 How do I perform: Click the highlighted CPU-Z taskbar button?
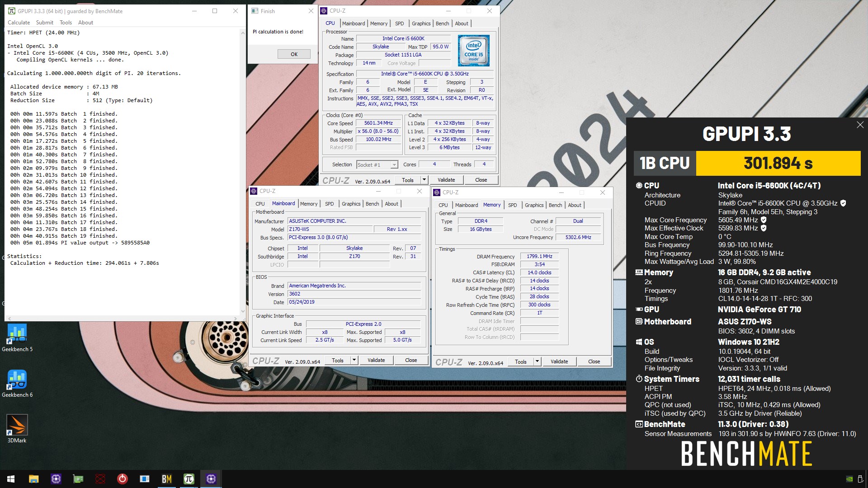point(211,479)
